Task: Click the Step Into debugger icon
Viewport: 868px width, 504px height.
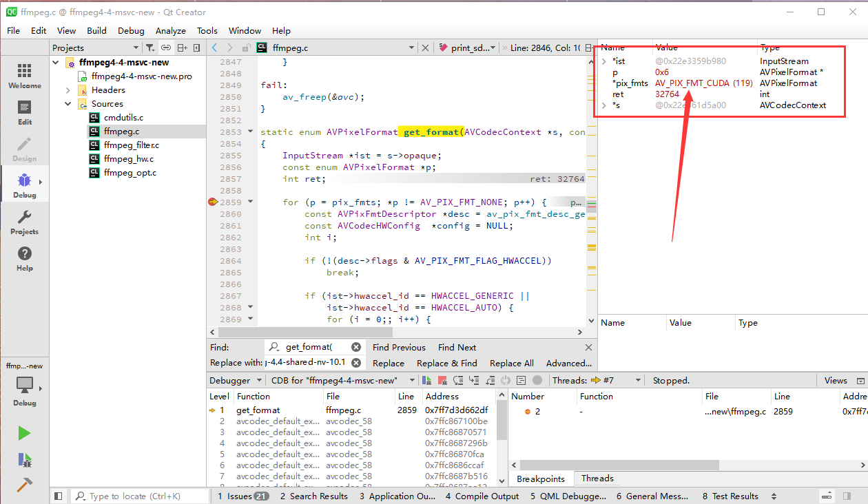Action: [474, 380]
